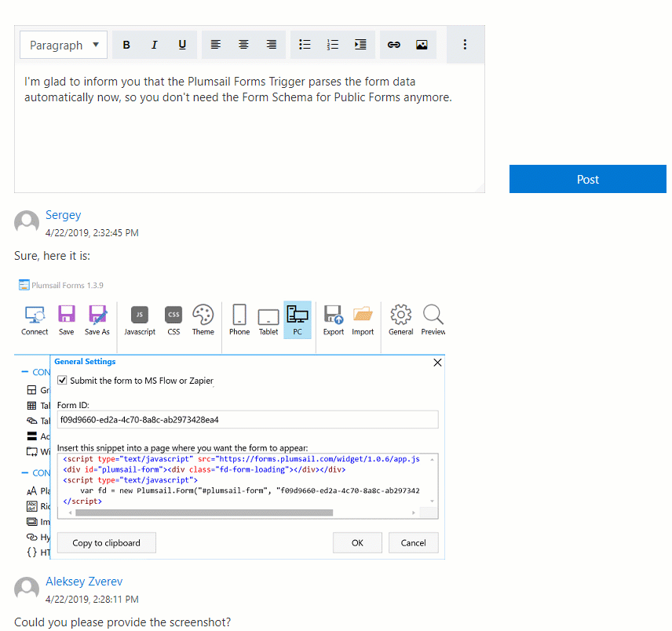Screen dimensions: 672x631
Task: Insert an image via picture icon
Action: point(422,45)
